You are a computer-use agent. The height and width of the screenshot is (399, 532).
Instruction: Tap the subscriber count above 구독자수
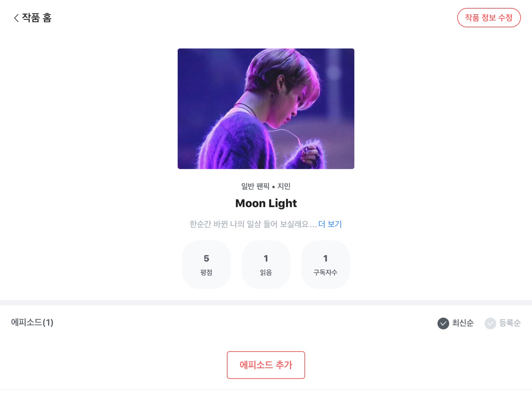[325, 258]
